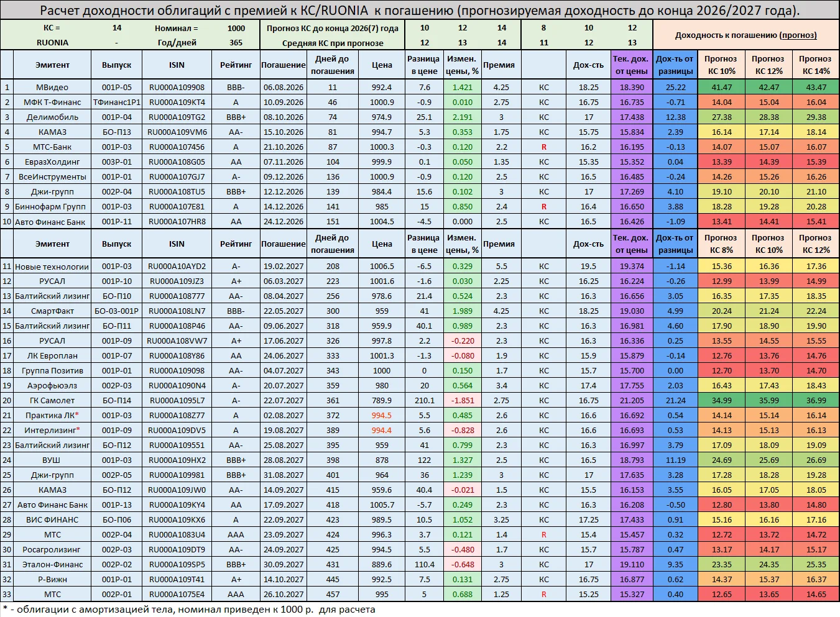Select the 'Номинал =' label cell
This screenshot has width=840, height=617.
[x=177, y=28]
